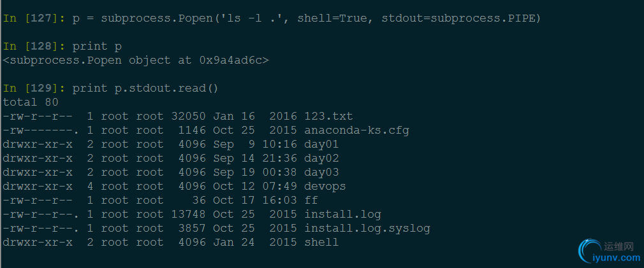Screen dimensions: 644x268
Task: Click the day01 directory name
Action: point(321,145)
